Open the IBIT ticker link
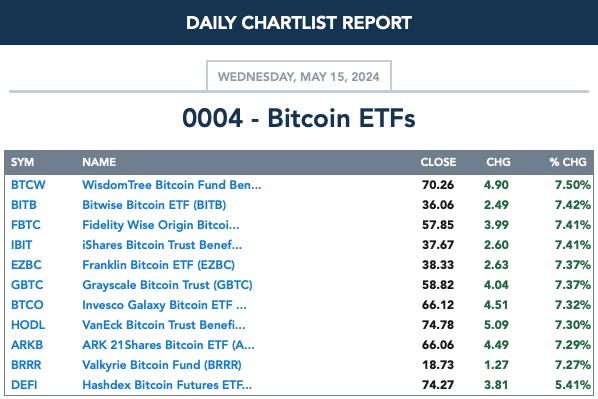598x399 pixels. point(21,245)
